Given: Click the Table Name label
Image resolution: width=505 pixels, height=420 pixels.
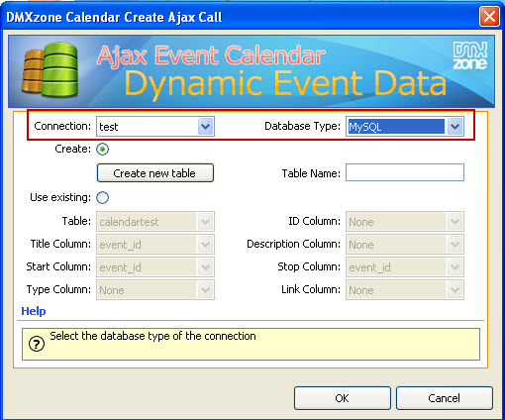Looking at the screenshot, I should tap(311, 173).
